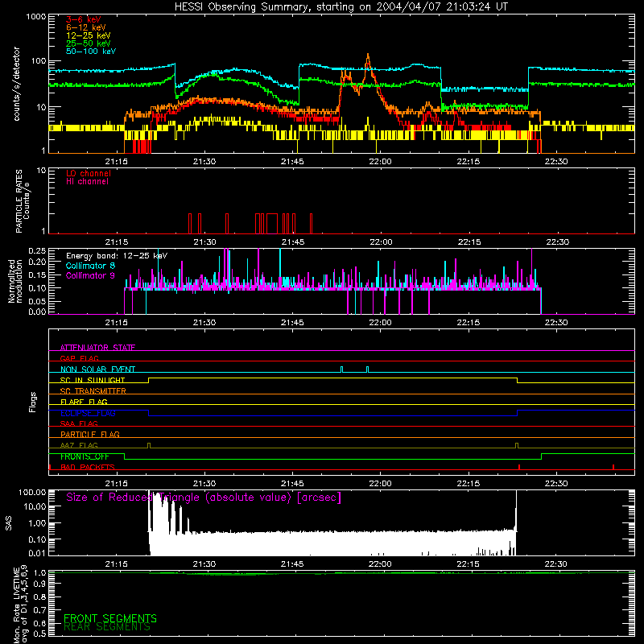Click the FRONTS OFF flag label
644x644 pixels.
(85, 456)
